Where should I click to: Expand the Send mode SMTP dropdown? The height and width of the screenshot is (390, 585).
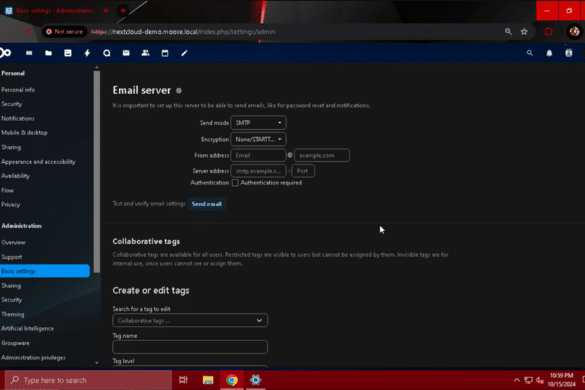pos(258,123)
